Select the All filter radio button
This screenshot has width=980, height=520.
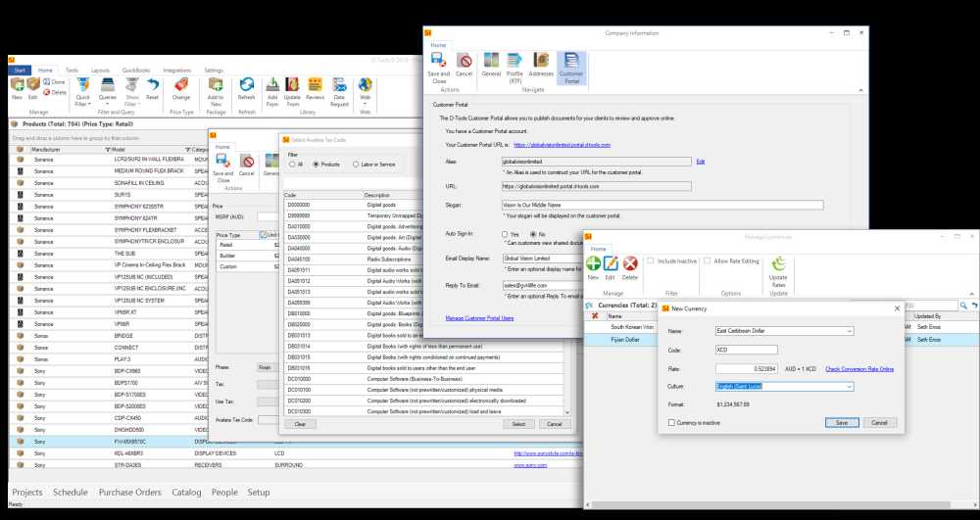(x=292, y=165)
